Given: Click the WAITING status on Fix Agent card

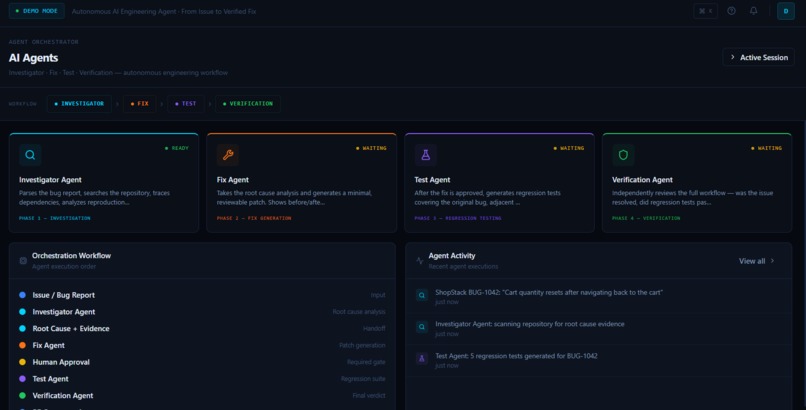Looking at the screenshot, I should pos(371,148).
